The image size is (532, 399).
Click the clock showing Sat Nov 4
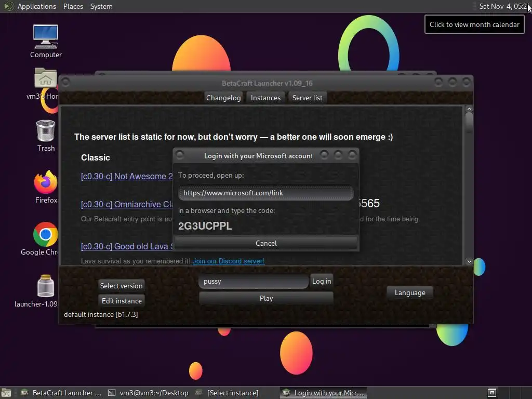pyautogui.click(x=503, y=6)
